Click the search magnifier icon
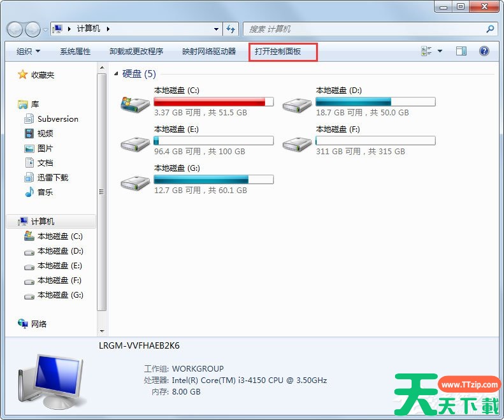The image size is (504, 420). tap(490, 29)
